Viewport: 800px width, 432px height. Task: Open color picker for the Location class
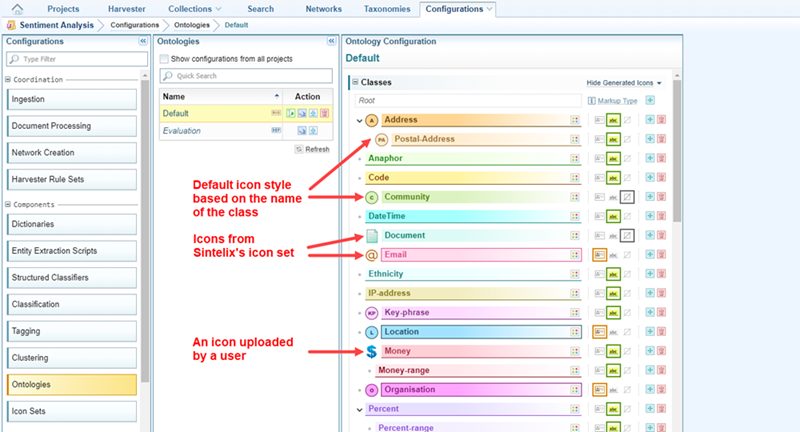[x=576, y=331]
